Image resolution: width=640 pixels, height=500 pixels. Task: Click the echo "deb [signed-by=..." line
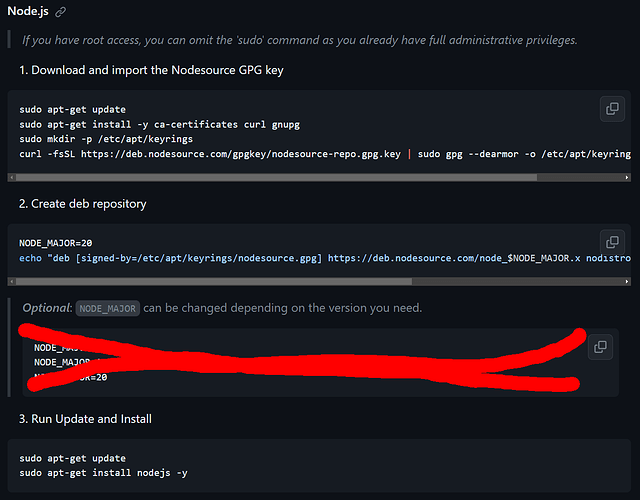(x=325, y=258)
